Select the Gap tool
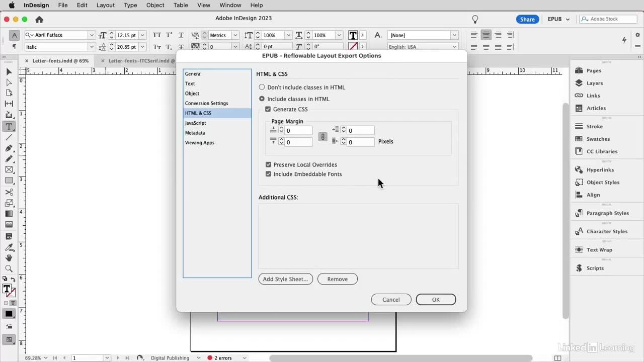Viewport: 644px width, 362px height. tap(9, 104)
